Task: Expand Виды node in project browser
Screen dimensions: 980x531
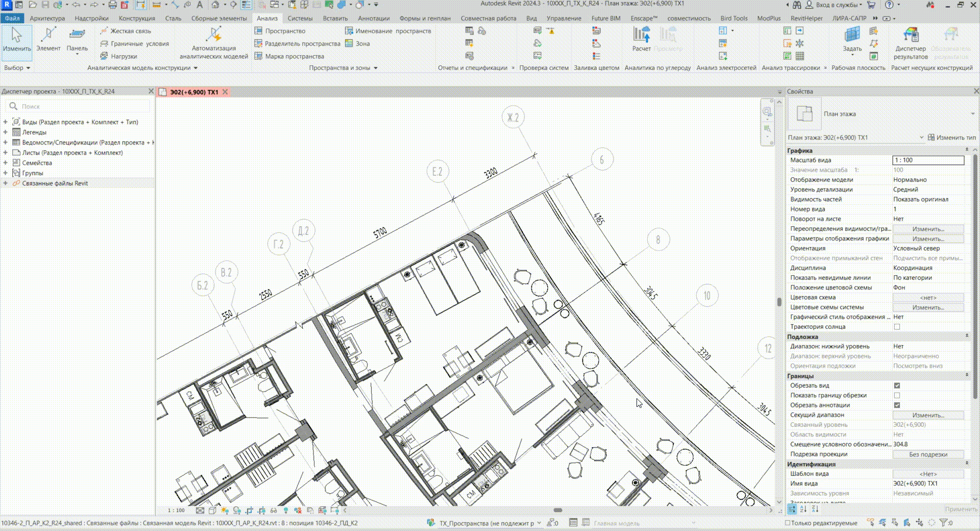Action: coord(6,122)
